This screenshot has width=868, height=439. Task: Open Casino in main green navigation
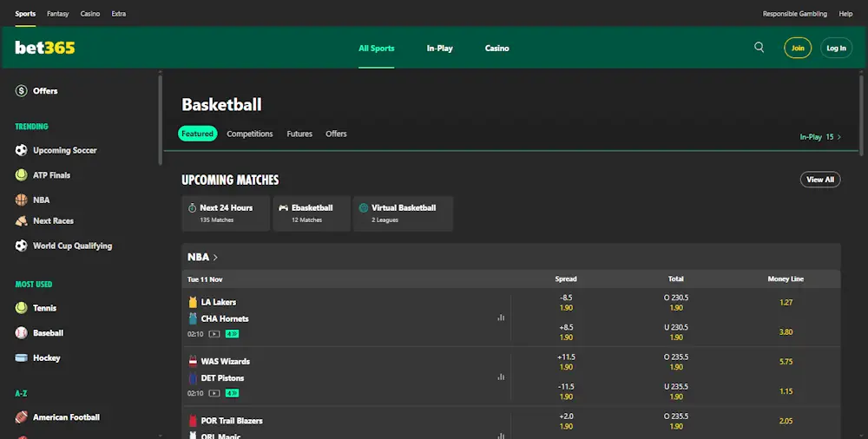[497, 49]
